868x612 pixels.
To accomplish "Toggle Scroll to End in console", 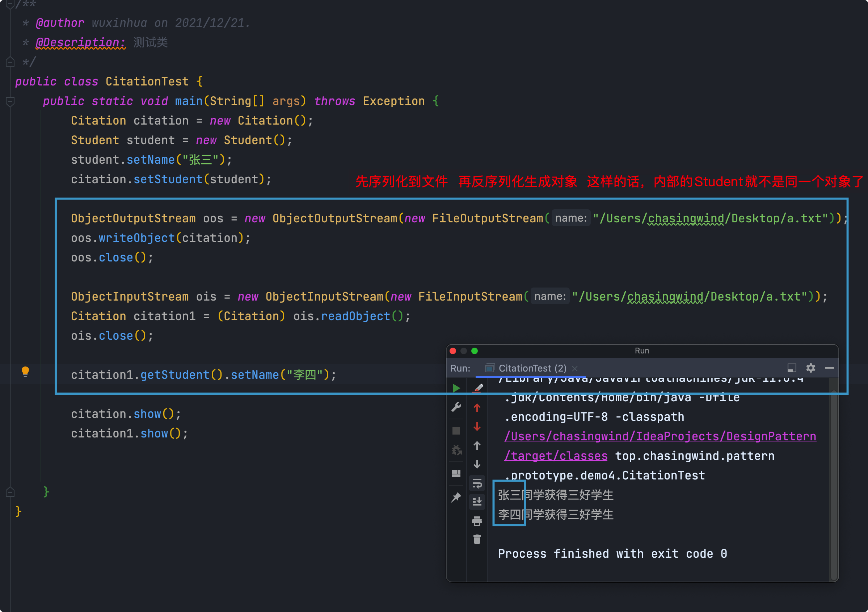I will 477,502.
